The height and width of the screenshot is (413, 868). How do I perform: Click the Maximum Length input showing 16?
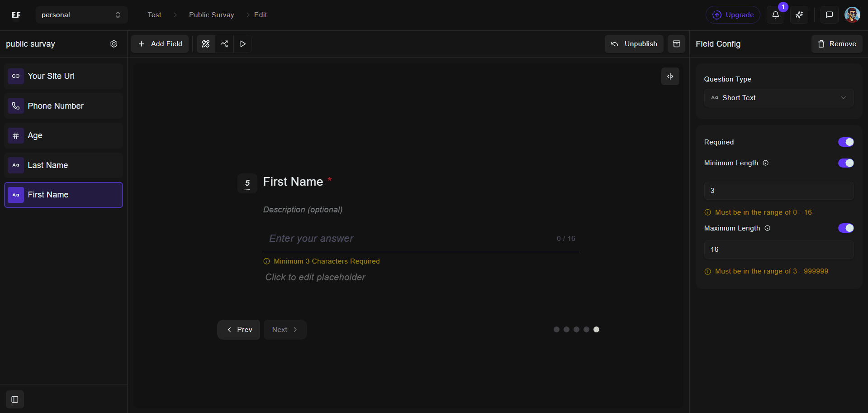tap(778, 250)
